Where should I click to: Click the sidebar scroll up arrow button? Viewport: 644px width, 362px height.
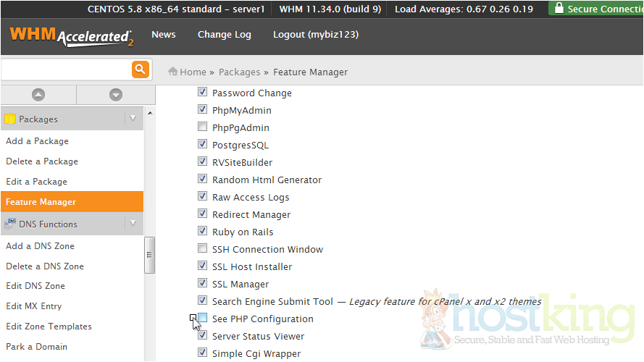pos(38,95)
